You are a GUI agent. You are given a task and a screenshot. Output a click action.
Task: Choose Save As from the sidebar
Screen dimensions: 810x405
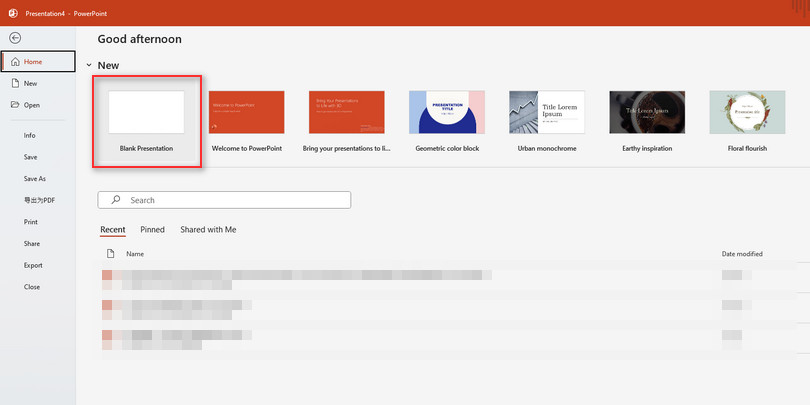tap(35, 179)
